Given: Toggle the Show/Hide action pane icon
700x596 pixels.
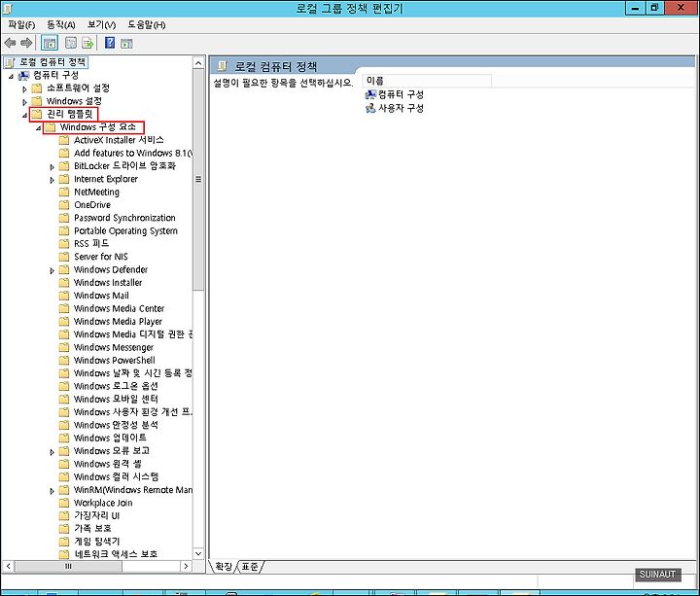Looking at the screenshot, I should 126,44.
